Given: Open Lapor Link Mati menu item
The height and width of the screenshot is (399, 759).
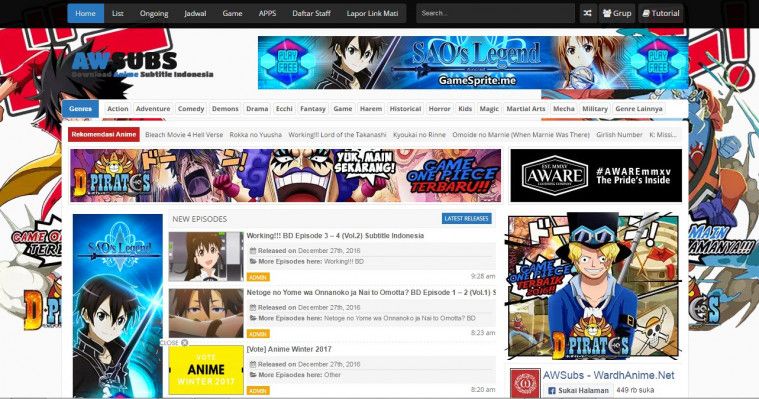Looking at the screenshot, I should click(372, 14).
